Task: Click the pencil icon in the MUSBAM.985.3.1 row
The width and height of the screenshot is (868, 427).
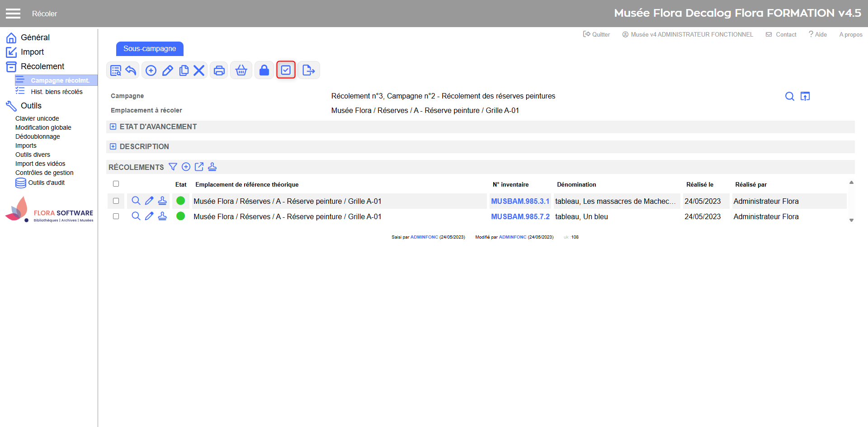Action: [x=149, y=201]
